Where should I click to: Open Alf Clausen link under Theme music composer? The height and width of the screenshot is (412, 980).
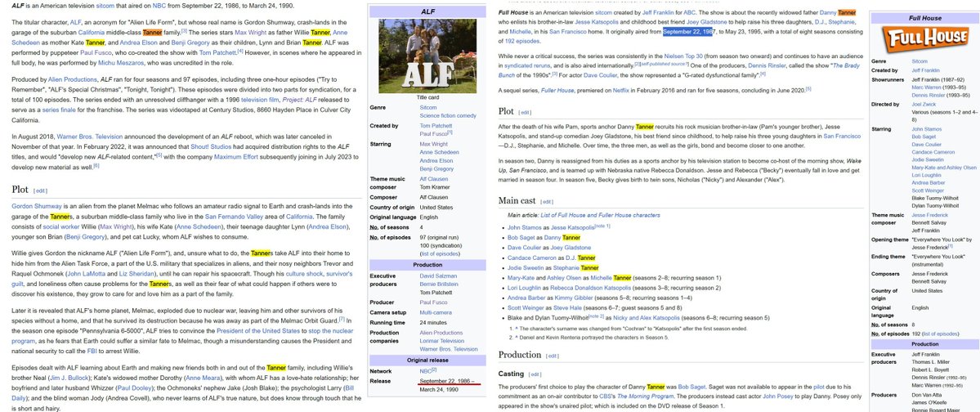coord(434,177)
